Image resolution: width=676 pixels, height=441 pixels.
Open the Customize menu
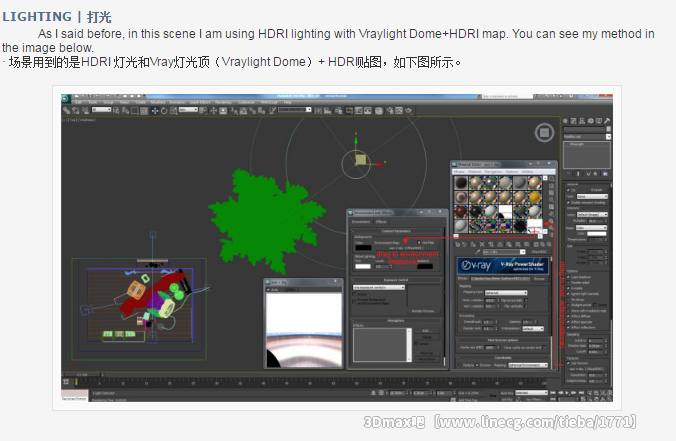coord(246,102)
